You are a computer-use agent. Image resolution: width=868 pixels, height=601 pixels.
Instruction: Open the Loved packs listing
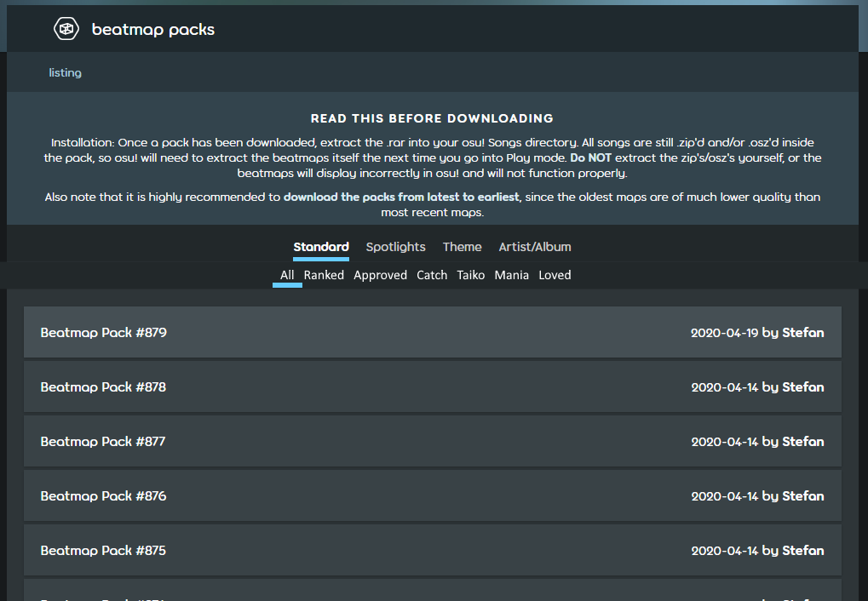coord(555,275)
